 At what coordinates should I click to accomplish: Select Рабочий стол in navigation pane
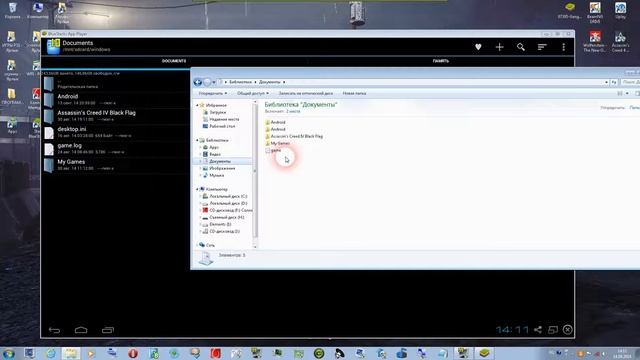click(222, 126)
